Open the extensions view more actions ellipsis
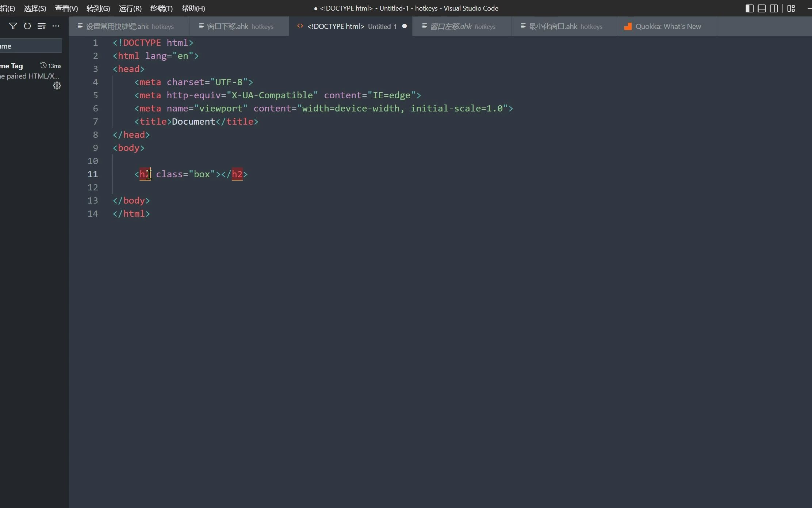The width and height of the screenshot is (812, 508). click(56, 26)
